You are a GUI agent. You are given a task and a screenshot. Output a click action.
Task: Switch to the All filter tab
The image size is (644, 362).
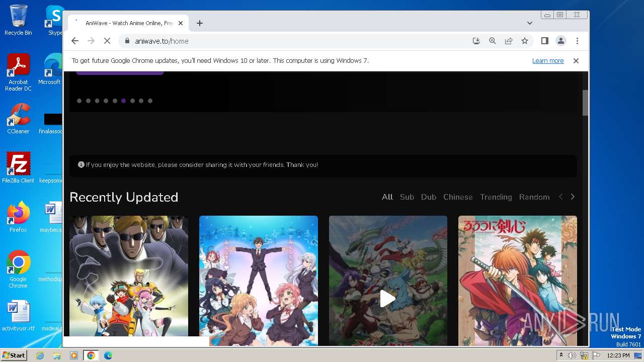tap(387, 197)
